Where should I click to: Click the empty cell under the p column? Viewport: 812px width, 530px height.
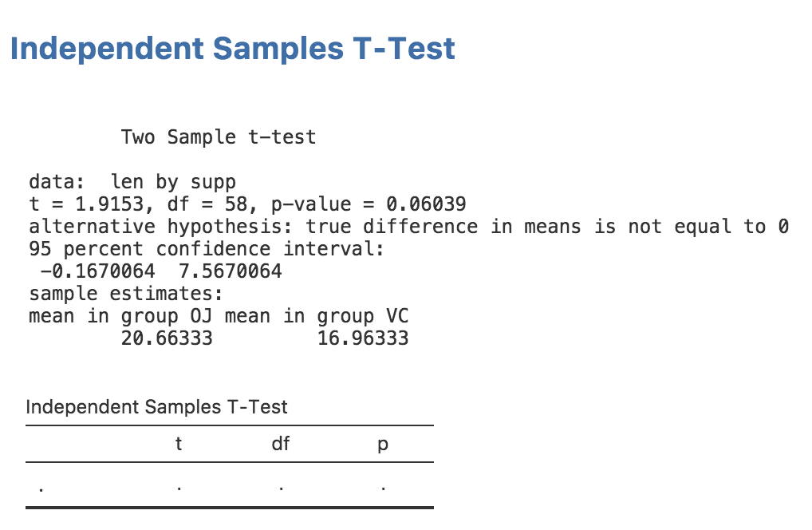click(383, 486)
